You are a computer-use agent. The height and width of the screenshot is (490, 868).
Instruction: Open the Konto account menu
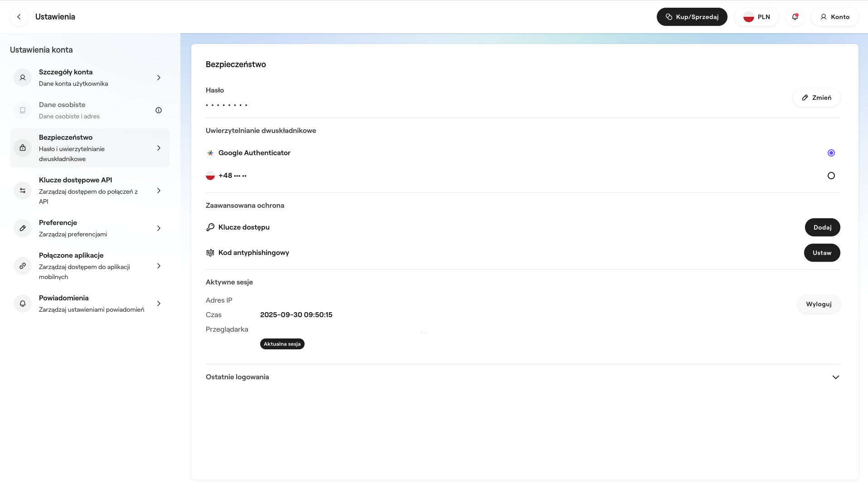(834, 17)
